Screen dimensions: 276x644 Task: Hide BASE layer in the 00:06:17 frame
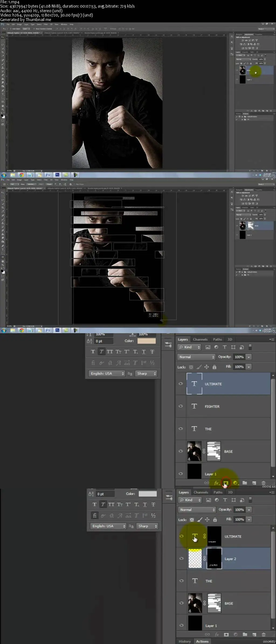click(181, 603)
